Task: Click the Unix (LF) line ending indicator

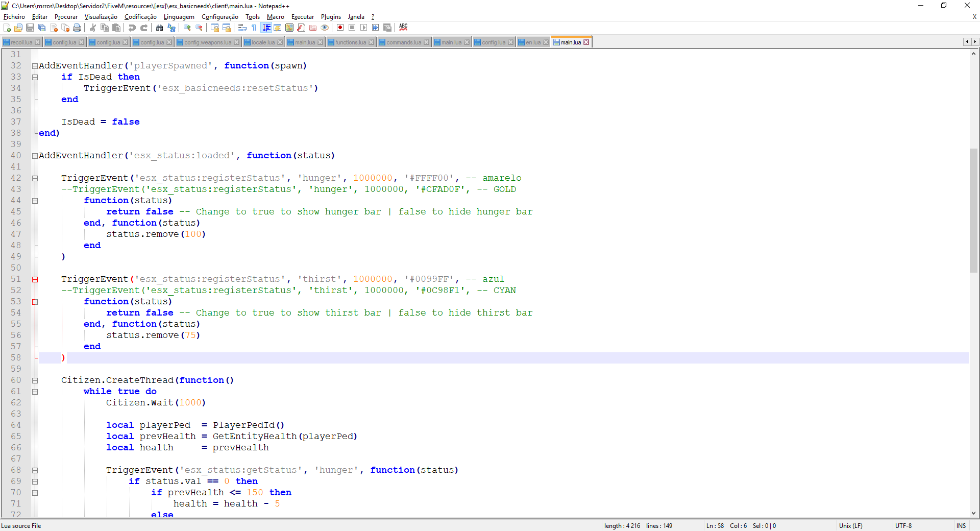Action: 850,526
